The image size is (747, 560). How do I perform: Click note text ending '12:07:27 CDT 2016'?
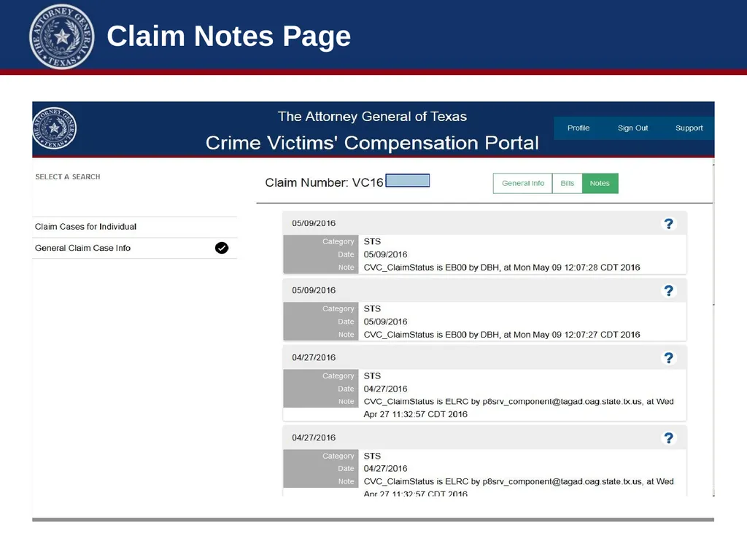pos(502,335)
